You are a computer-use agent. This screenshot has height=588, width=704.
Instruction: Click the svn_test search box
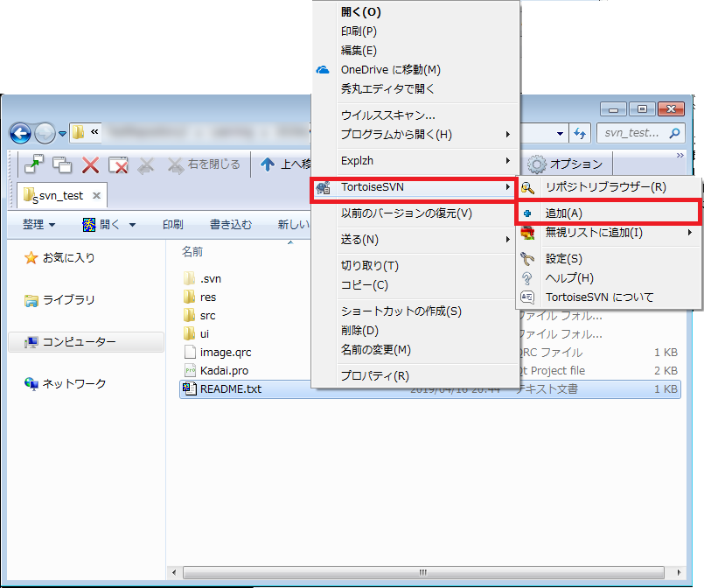[641, 133]
